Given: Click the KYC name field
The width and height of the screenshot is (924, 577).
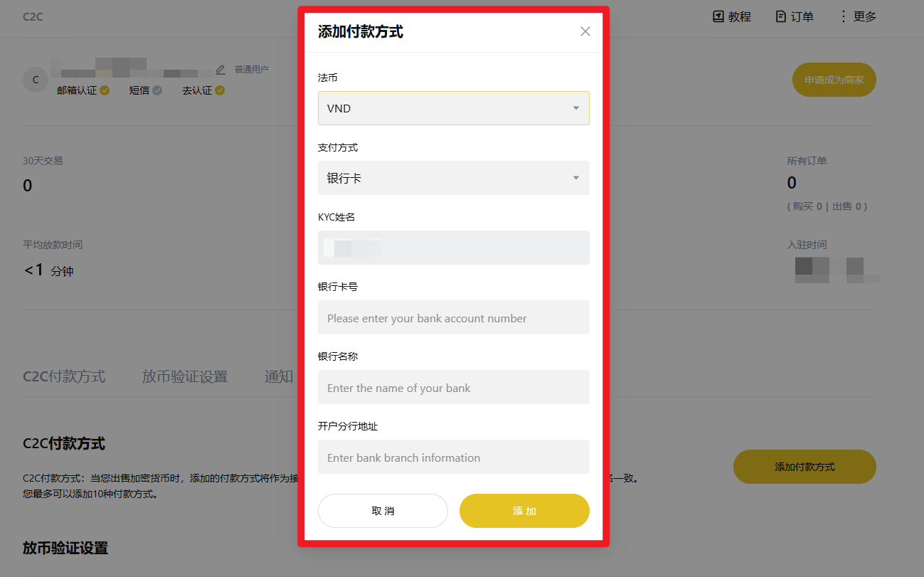Looking at the screenshot, I should [454, 248].
